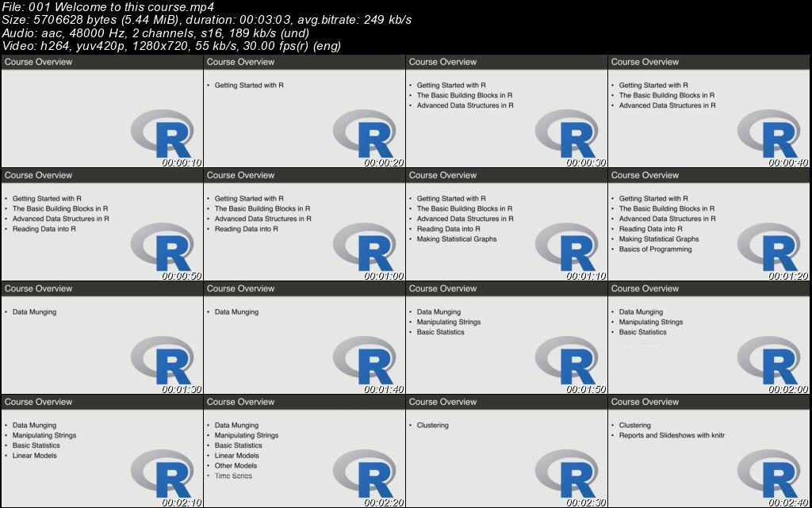The image size is (812, 508).
Task: Click 'Getting Started with R' in 00:00:20 frame
Action: pyautogui.click(x=249, y=86)
